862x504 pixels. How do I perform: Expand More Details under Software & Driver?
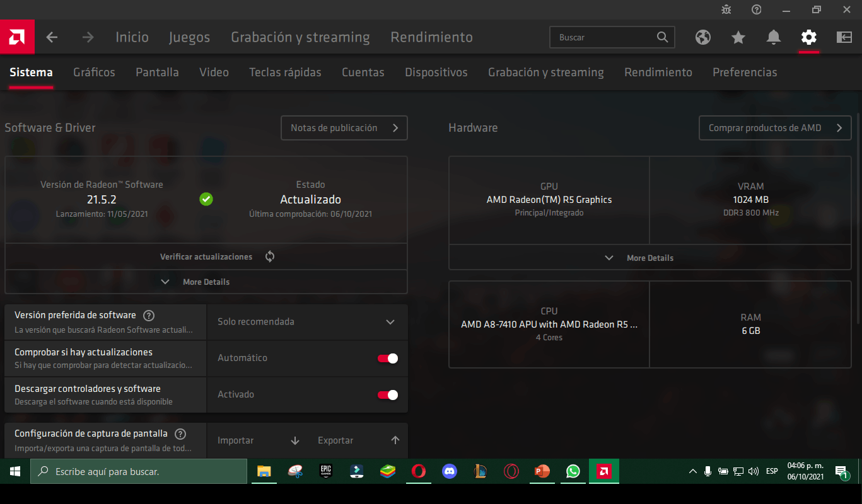(x=206, y=282)
